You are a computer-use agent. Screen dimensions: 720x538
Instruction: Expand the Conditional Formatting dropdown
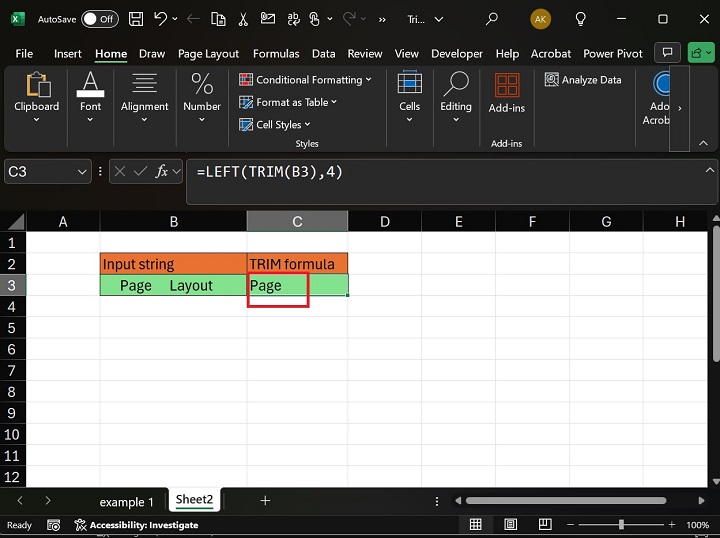tap(368, 80)
